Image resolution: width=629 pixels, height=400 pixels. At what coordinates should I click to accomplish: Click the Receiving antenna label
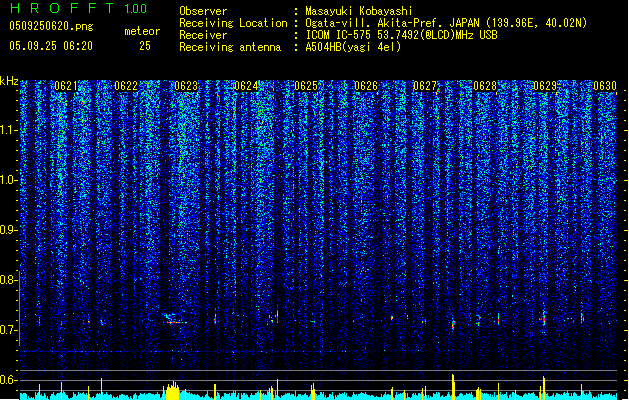point(230,47)
